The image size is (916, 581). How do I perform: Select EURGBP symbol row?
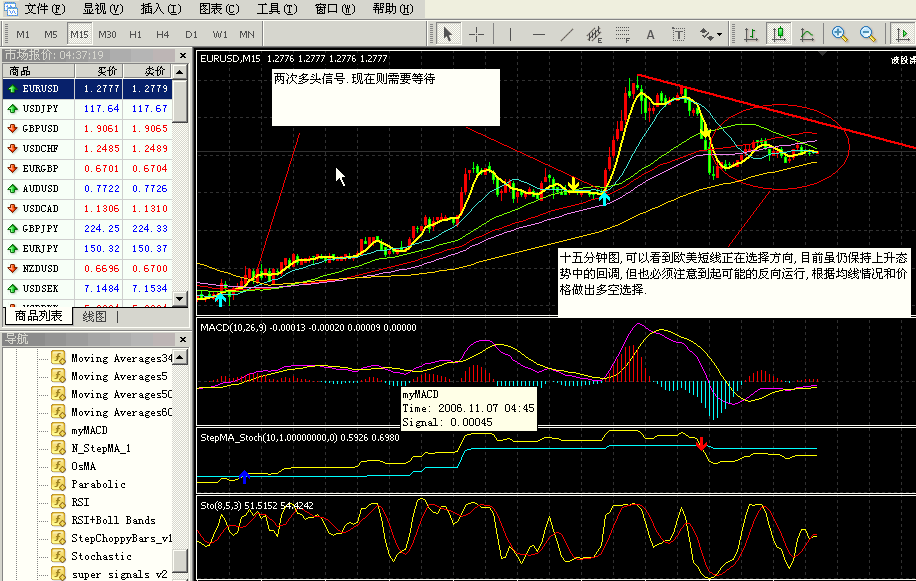click(88, 168)
